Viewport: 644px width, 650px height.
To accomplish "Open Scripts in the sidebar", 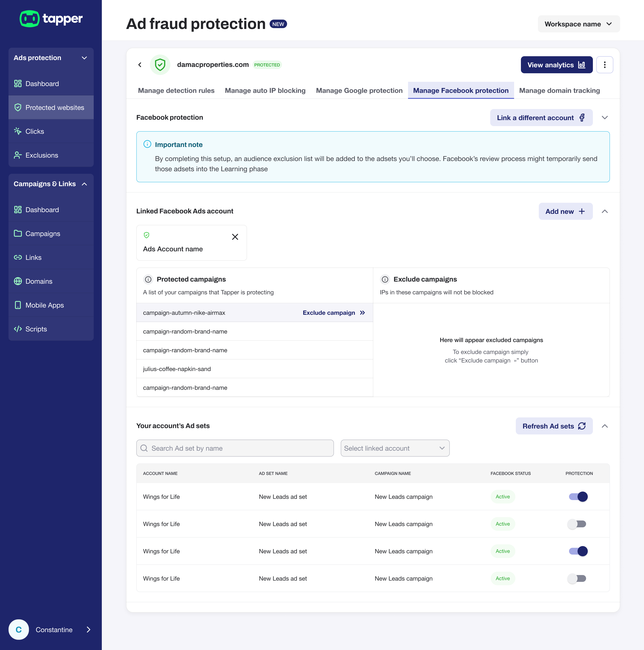I will coord(36,329).
